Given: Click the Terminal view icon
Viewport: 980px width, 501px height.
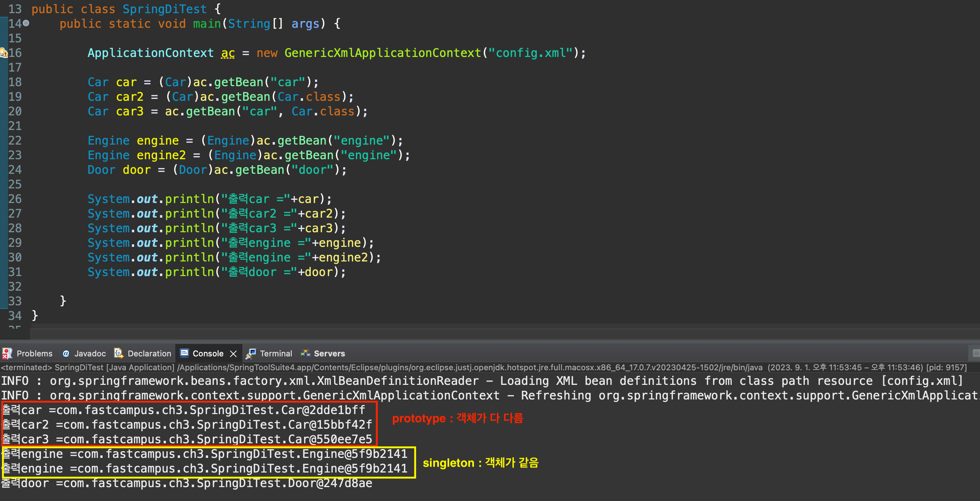Looking at the screenshot, I should (x=251, y=353).
